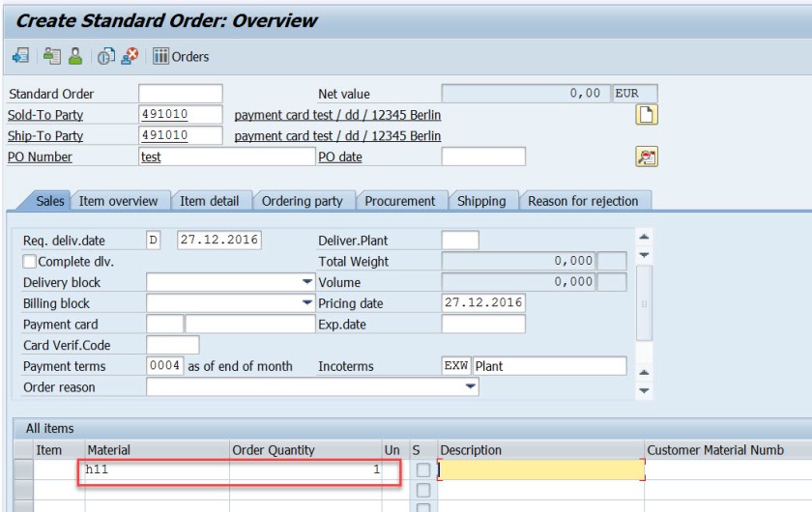Open the Orders list button
The width and height of the screenshot is (812, 512).
181,56
